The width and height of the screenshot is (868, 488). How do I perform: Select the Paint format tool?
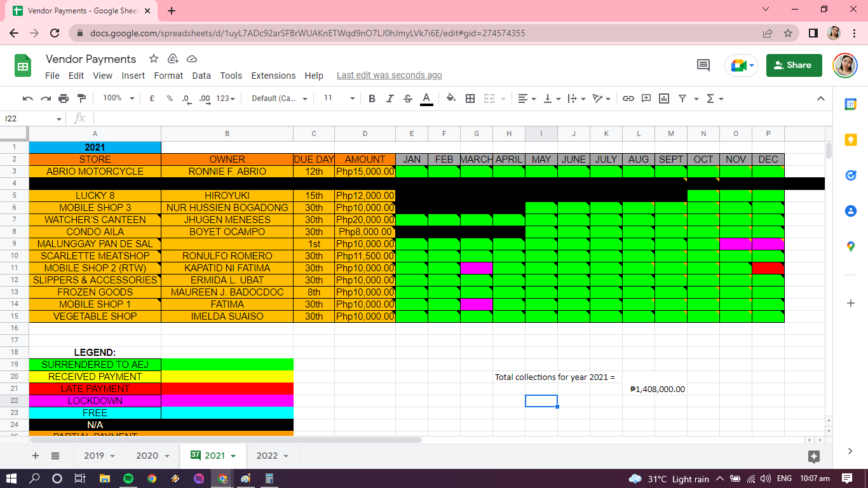click(x=81, y=98)
